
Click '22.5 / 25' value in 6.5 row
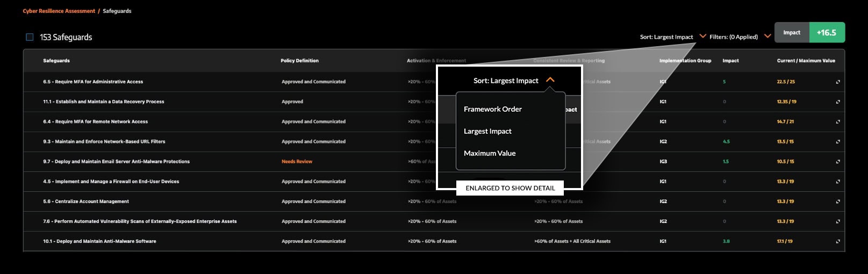(786, 82)
